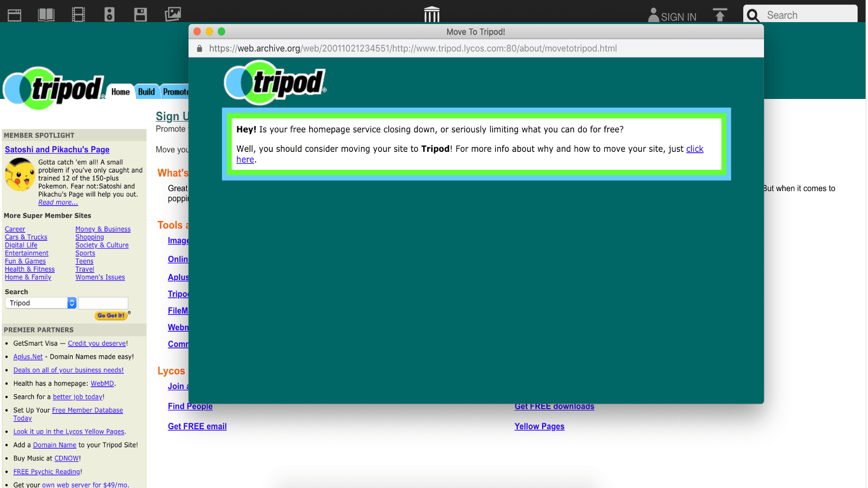The width and height of the screenshot is (868, 488).
Task: Open the Travel category link
Action: (x=85, y=269)
